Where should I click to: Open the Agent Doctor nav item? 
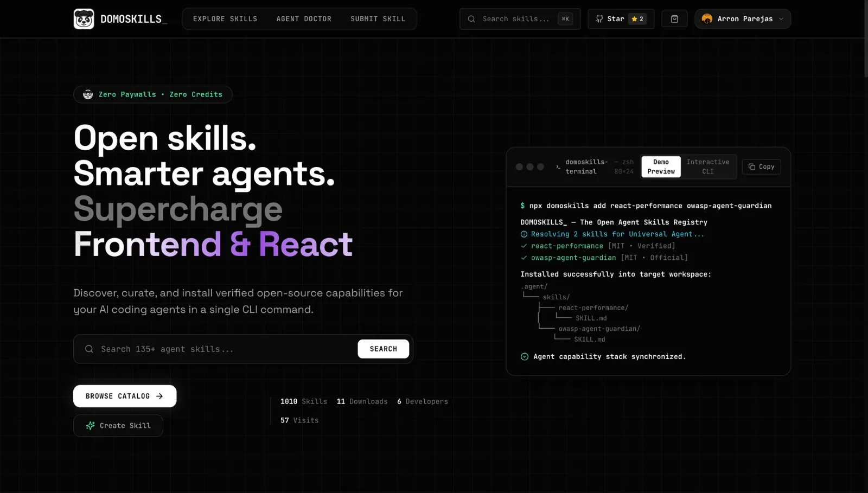pos(304,19)
